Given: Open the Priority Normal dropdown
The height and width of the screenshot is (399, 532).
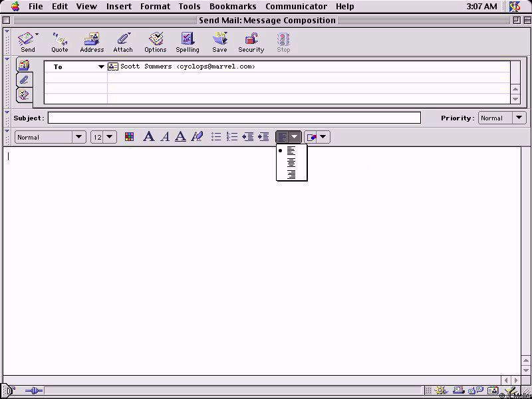Looking at the screenshot, I should click(502, 118).
